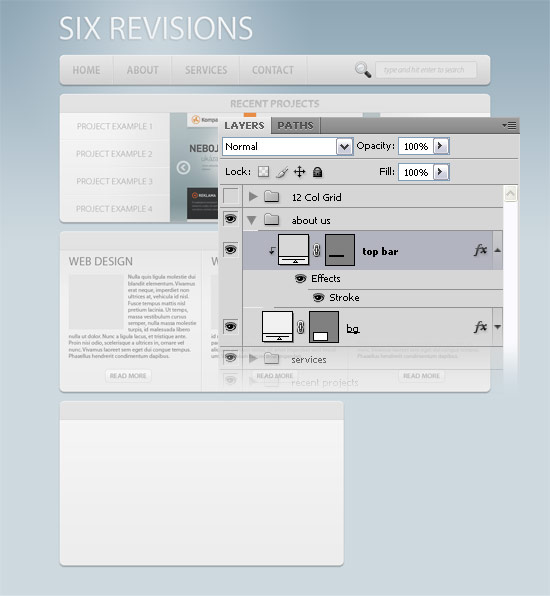The width and height of the screenshot is (550, 596).
Task: Switch to the Paths tab
Action: [295, 125]
